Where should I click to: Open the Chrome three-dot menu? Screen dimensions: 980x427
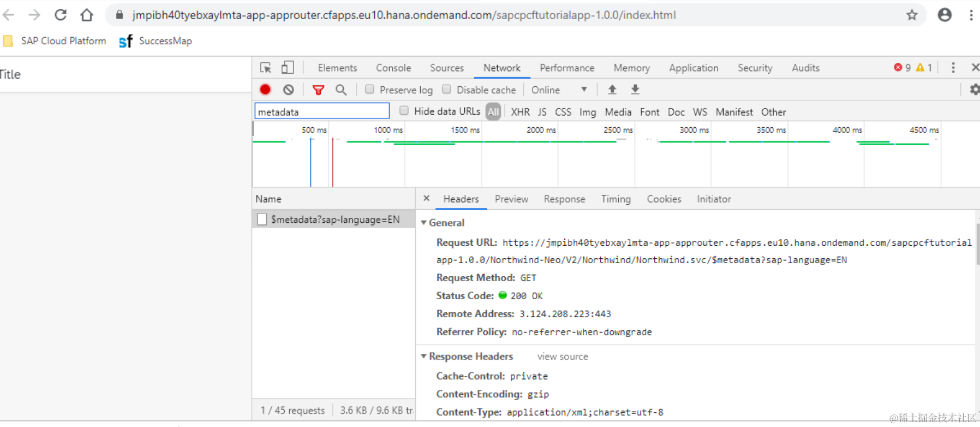pyautogui.click(x=971, y=15)
